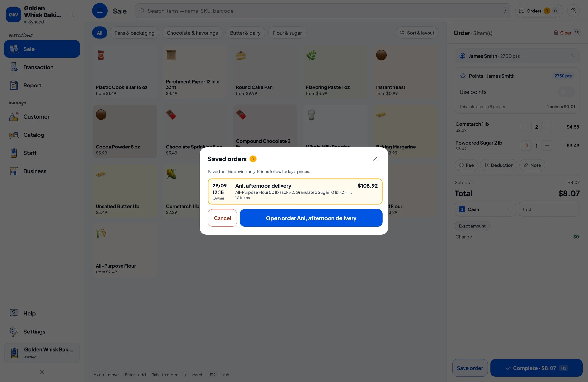The height and width of the screenshot is (382, 588).
Task: Open Settings gear in sidebar
Action: 42,331
